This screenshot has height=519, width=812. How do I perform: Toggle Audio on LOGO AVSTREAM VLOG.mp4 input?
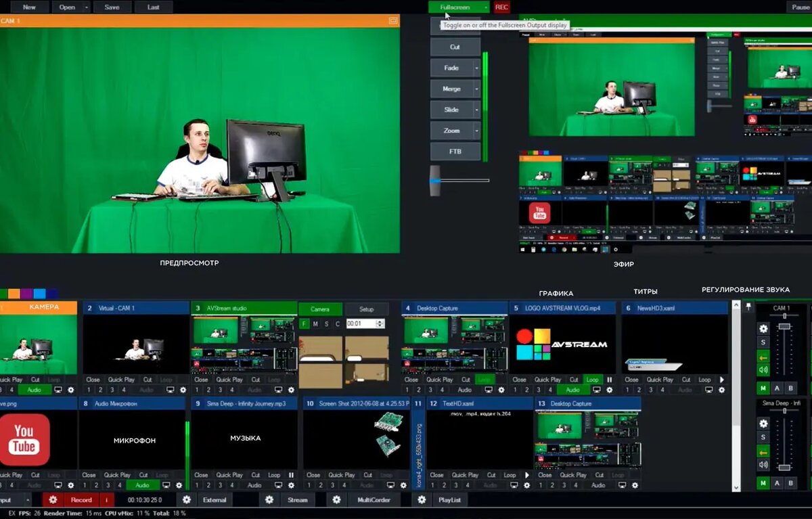pos(573,390)
